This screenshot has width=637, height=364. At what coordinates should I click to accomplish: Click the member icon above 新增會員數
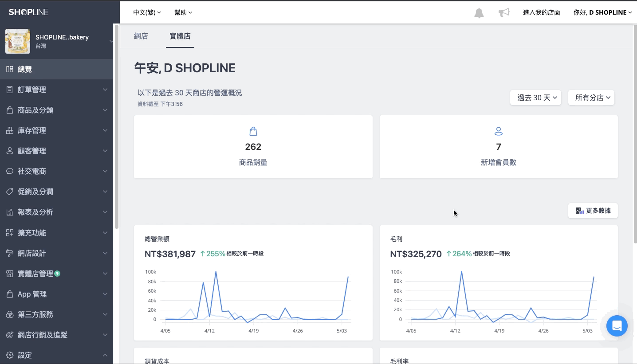499,131
